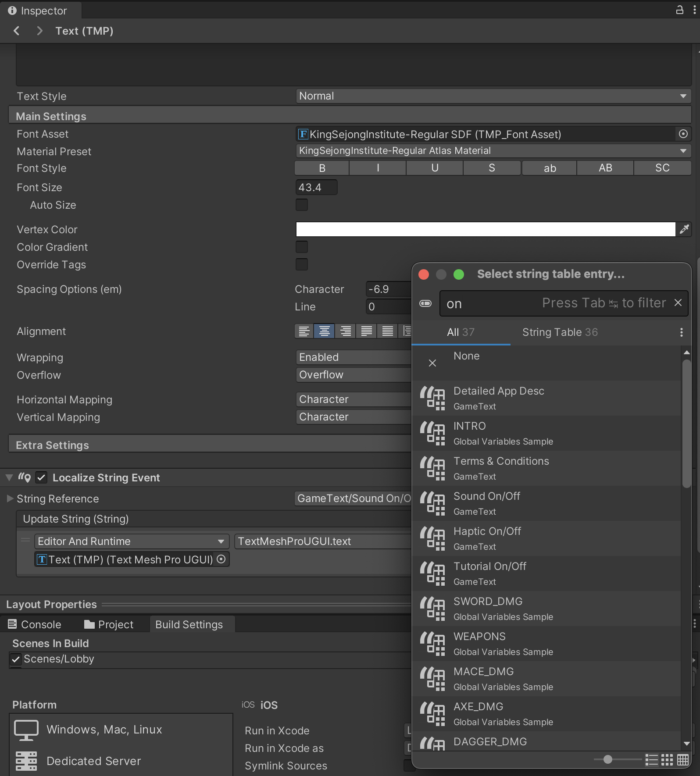Select Detailed App Desc entry icon

click(x=432, y=398)
